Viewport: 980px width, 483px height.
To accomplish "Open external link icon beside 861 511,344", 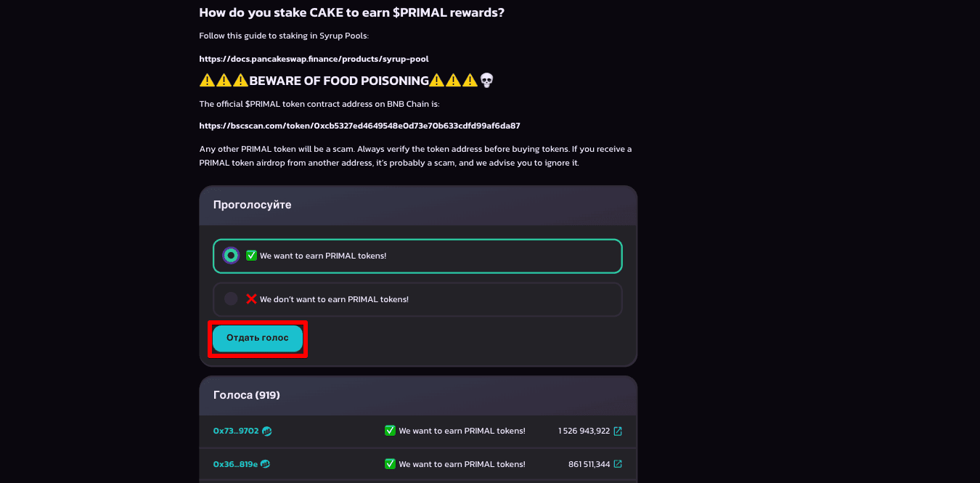I will coord(618,464).
